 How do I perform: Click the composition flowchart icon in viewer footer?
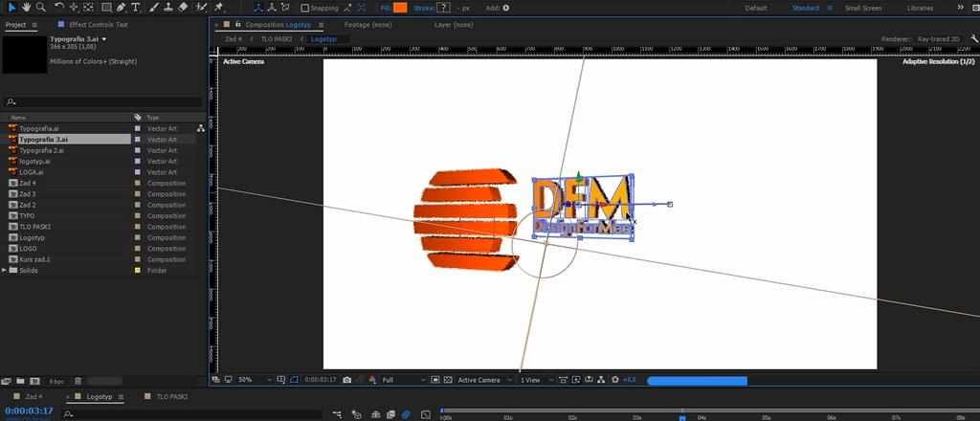click(601, 380)
